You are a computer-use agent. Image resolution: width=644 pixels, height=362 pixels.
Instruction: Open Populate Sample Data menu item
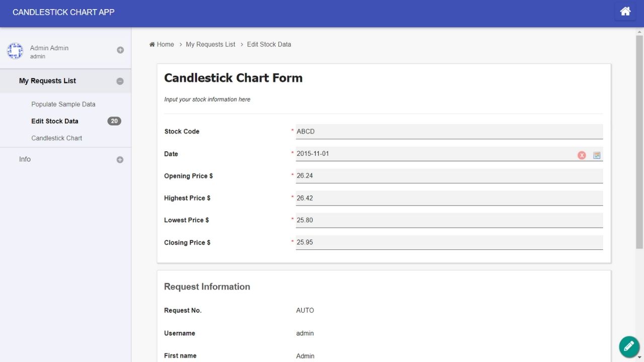pyautogui.click(x=63, y=104)
